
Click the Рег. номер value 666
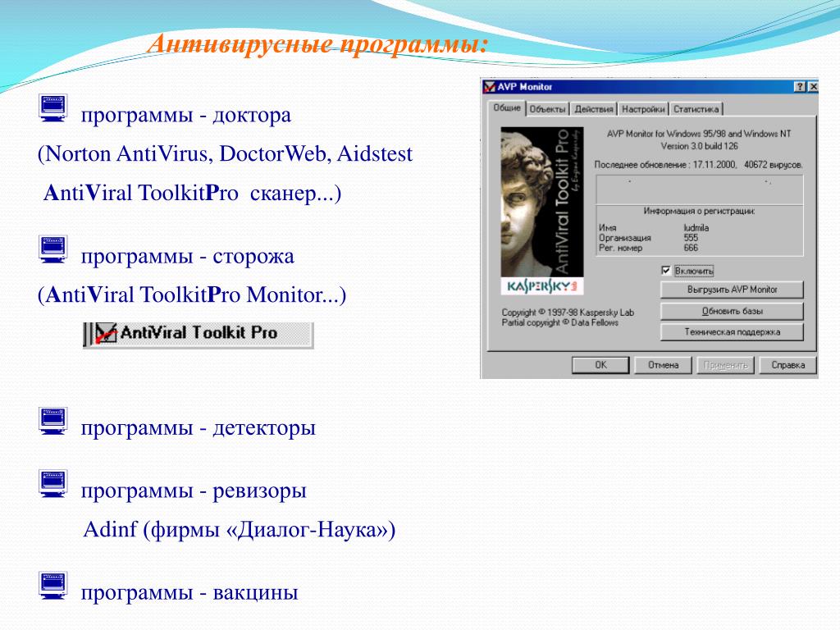(x=691, y=248)
